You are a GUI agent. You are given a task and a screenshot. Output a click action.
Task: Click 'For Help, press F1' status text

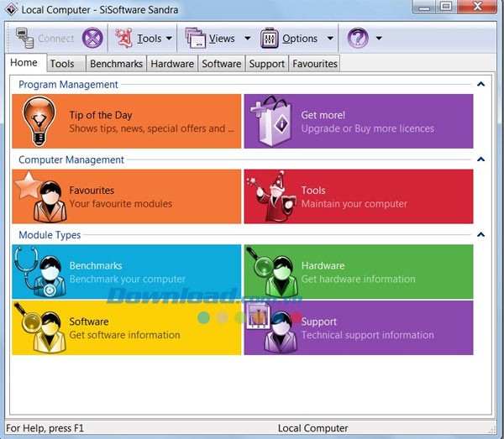(x=45, y=428)
